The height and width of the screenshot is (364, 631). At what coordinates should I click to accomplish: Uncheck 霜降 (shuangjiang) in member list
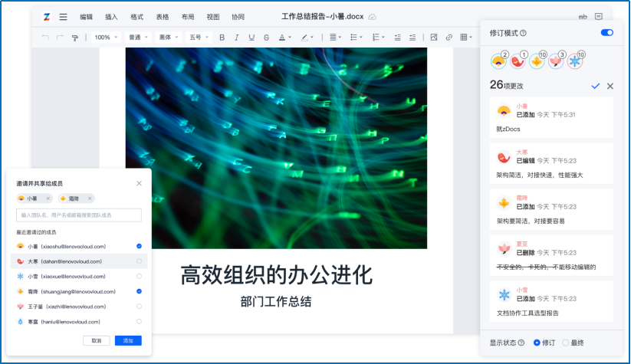point(139,291)
